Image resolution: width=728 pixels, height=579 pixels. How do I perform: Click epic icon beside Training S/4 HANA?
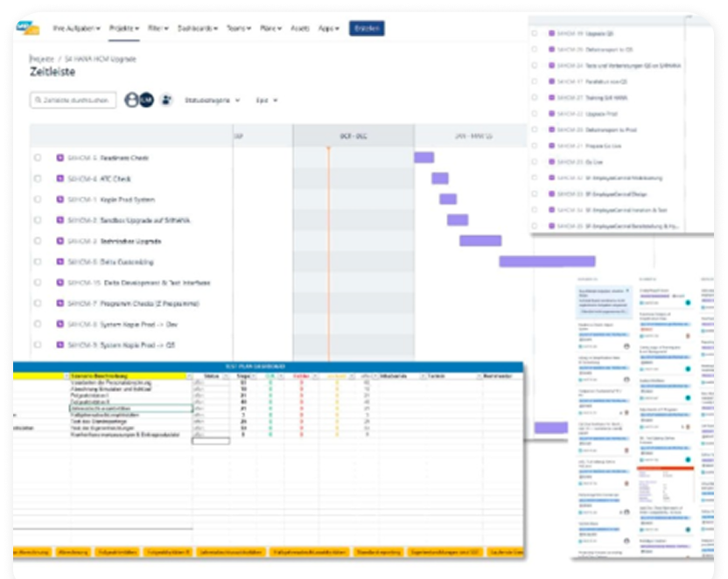550,98
